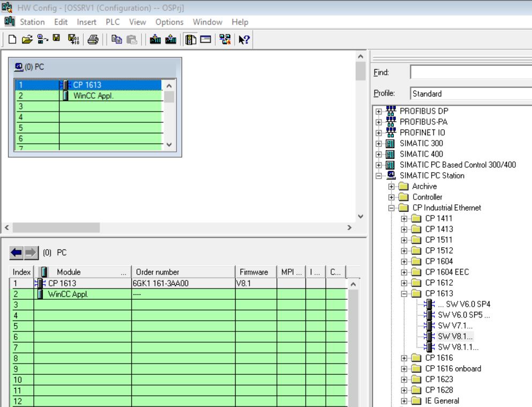Select the SW V6.0 SP5 catalog module
532x407 pixels.
464,315
